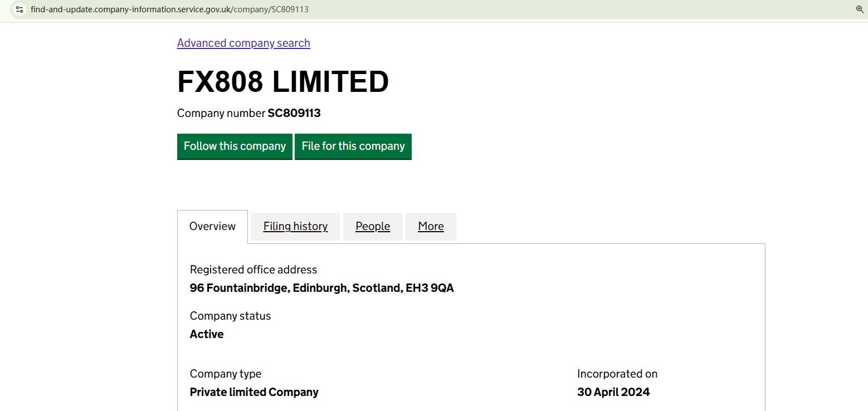Open the People tab

coord(373,226)
